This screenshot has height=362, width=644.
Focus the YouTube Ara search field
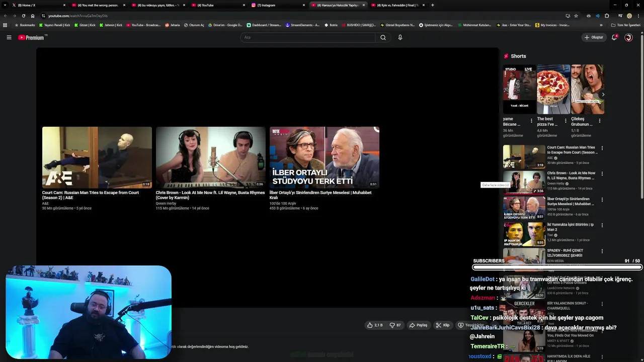click(308, 37)
